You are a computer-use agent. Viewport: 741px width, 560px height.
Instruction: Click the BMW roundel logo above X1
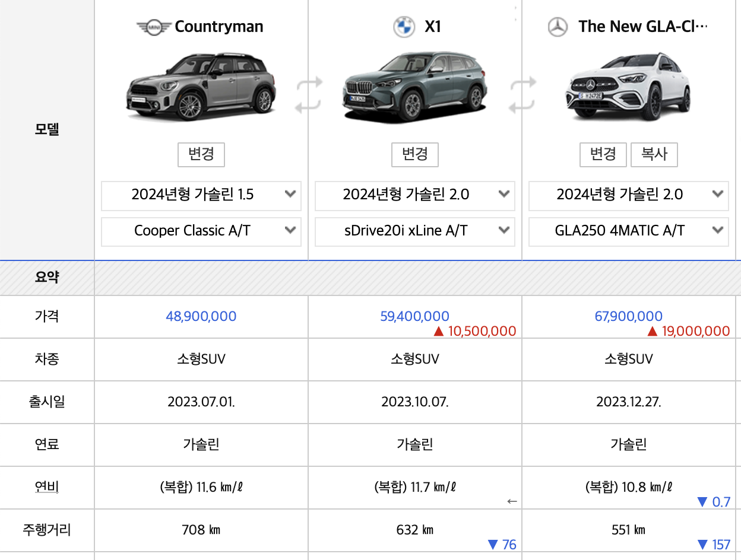[x=403, y=26]
